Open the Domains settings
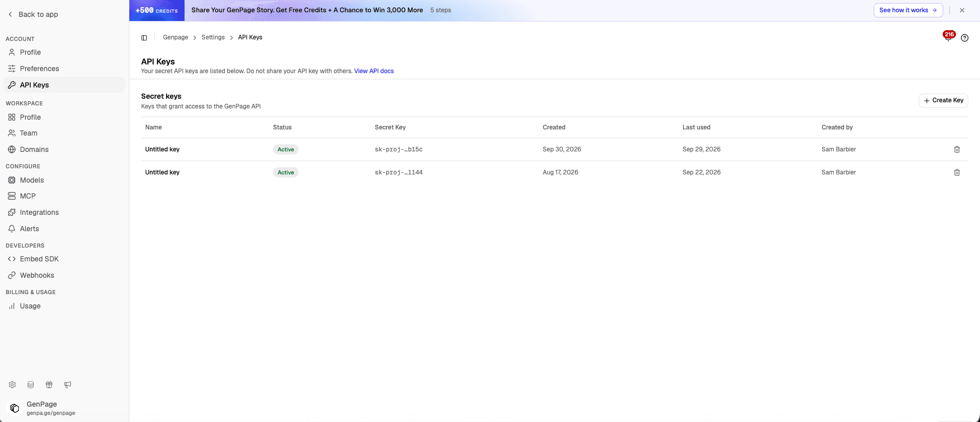980x422 pixels. (x=64, y=149)
